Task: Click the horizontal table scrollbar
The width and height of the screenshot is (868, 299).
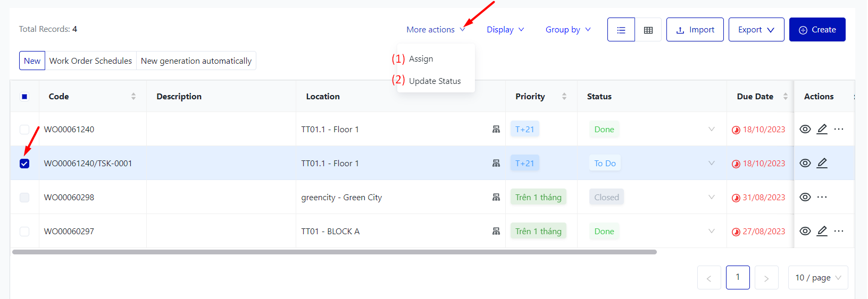Action: (334, 252)
